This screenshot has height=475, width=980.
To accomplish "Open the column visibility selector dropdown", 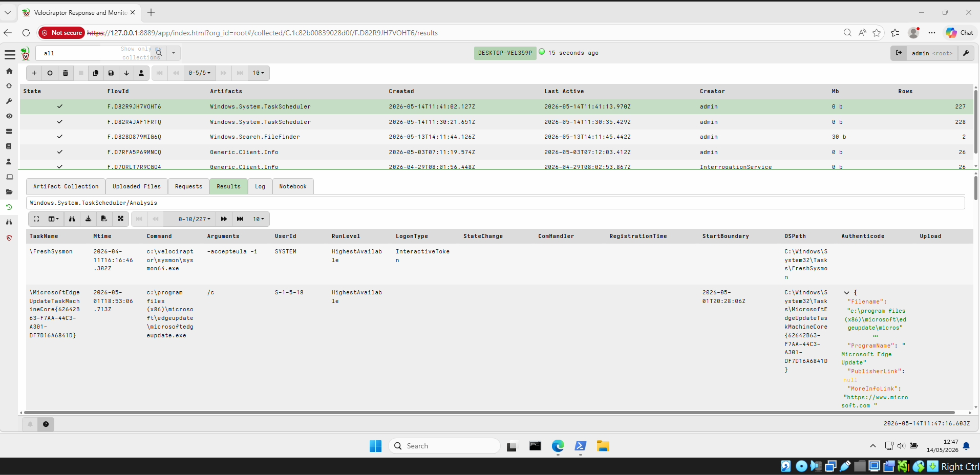I will tap(54, 219).
